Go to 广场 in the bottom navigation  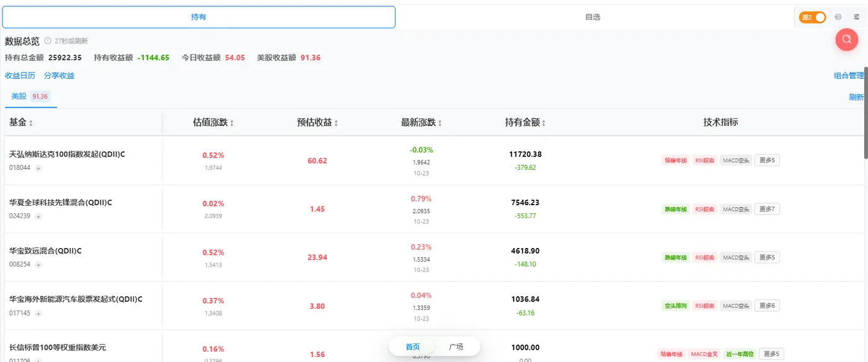tap(456, 347)
